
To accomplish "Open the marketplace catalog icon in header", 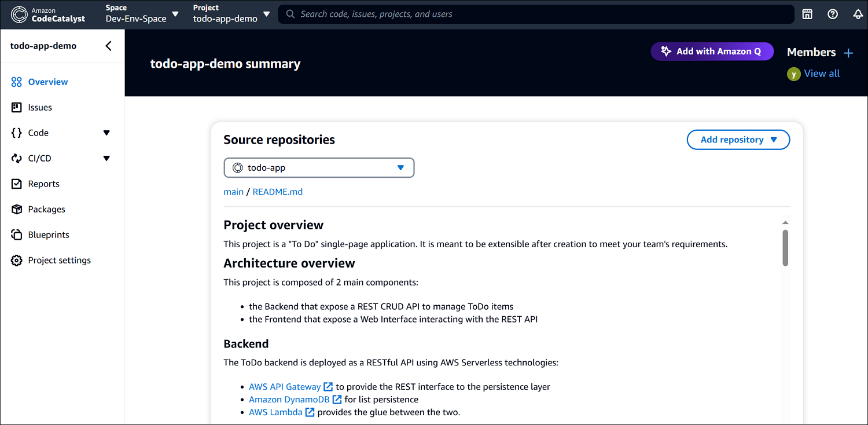I will tap(807, 14).
